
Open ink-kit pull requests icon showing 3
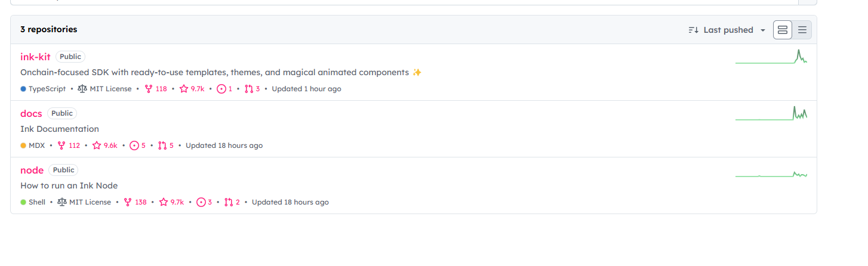(x=249, y=89)
